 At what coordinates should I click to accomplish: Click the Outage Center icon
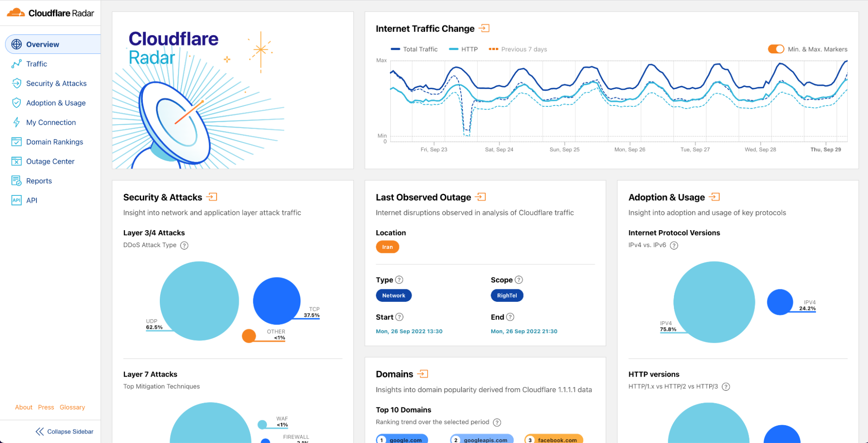pos(17,162)
